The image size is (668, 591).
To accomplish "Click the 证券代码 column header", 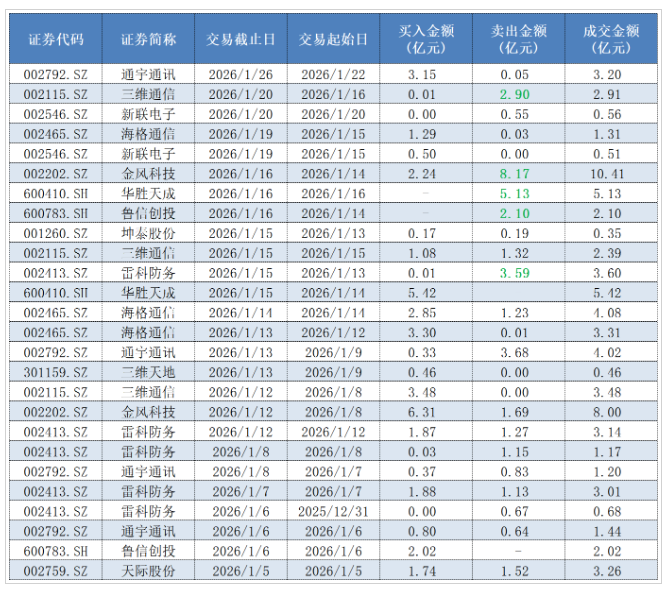I will point(56,40).
